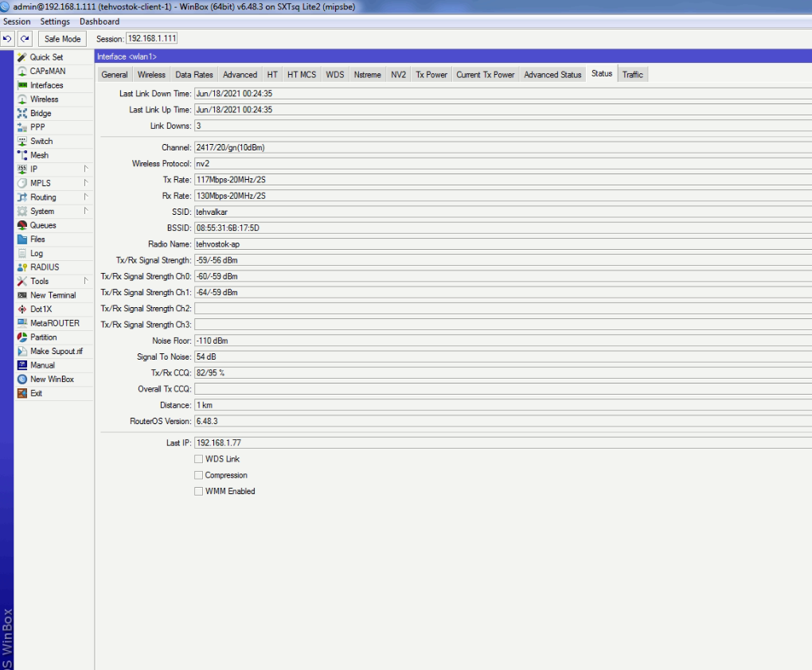
Task: Switch to the HT tab
Action: click(x=272, y=75)
